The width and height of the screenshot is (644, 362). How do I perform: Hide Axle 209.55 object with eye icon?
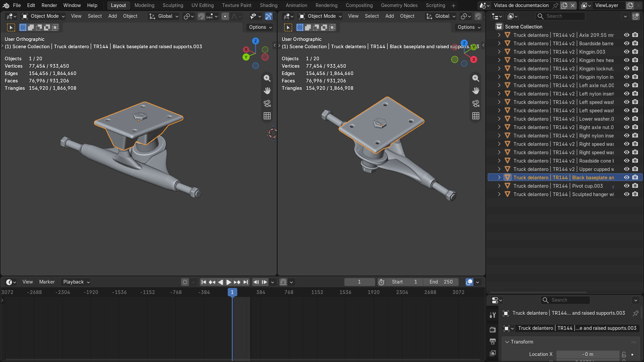[627, 35]
